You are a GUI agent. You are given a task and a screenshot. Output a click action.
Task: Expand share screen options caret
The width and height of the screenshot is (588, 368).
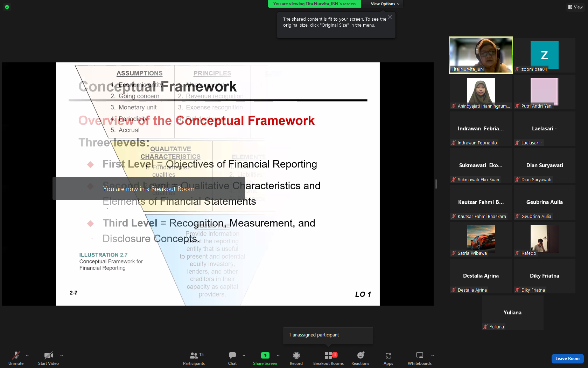[278, 355]
